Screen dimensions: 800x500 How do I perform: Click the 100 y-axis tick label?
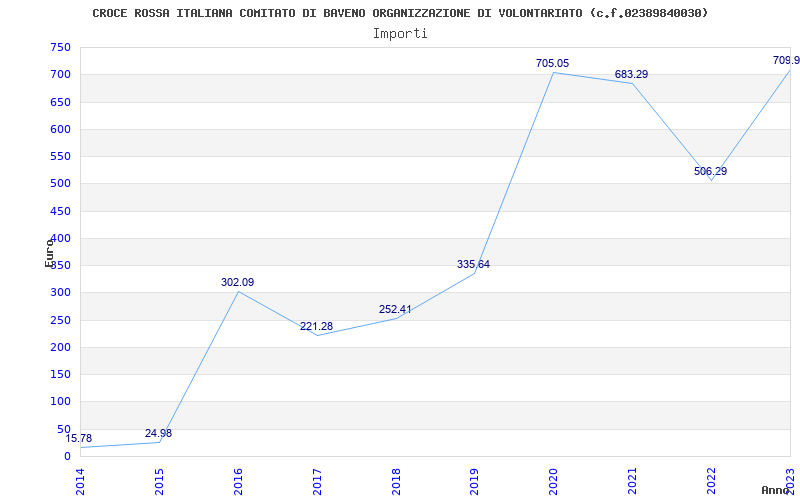coord(60,402)
